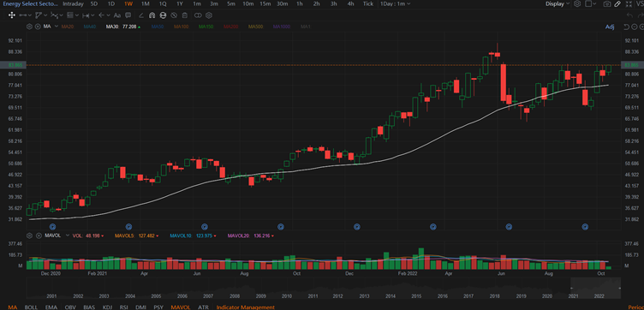Select the arrow annotation tool
This screenshot has width=644, height=310.
coord(101,15)
